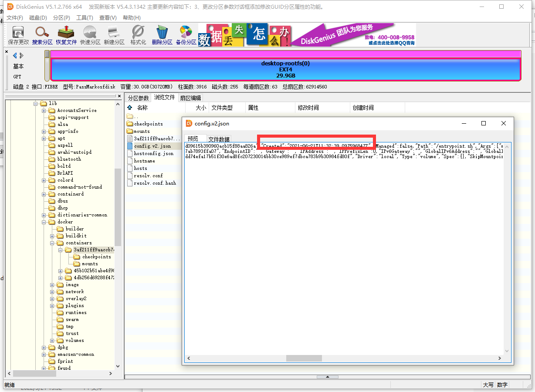Screen dimensions: 535x392
Task: Click scroll-down arrow in preview window
Action: click(x=506, y=351)
